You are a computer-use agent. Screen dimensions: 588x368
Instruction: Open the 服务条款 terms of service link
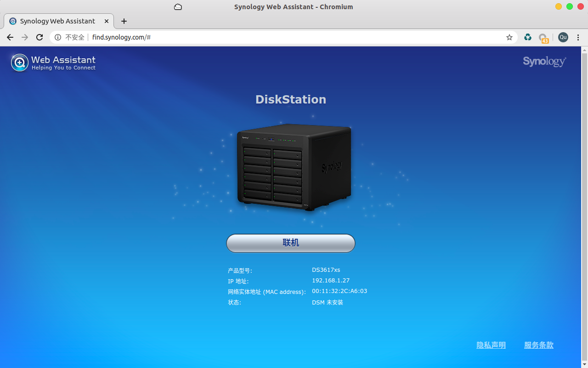coord(538,345)
